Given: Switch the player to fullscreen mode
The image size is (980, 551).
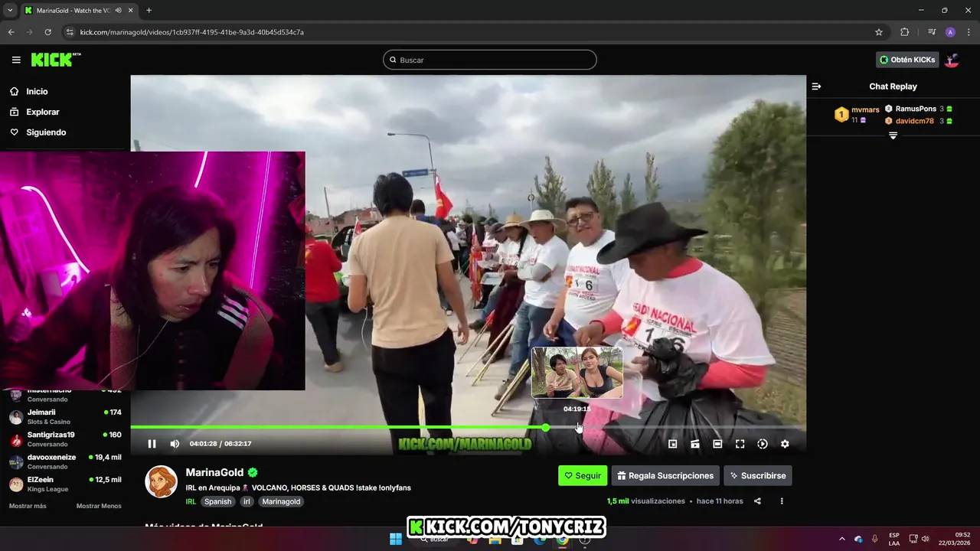Looking at the screenshot, I should pyautogui.click(x=740, y=444).
